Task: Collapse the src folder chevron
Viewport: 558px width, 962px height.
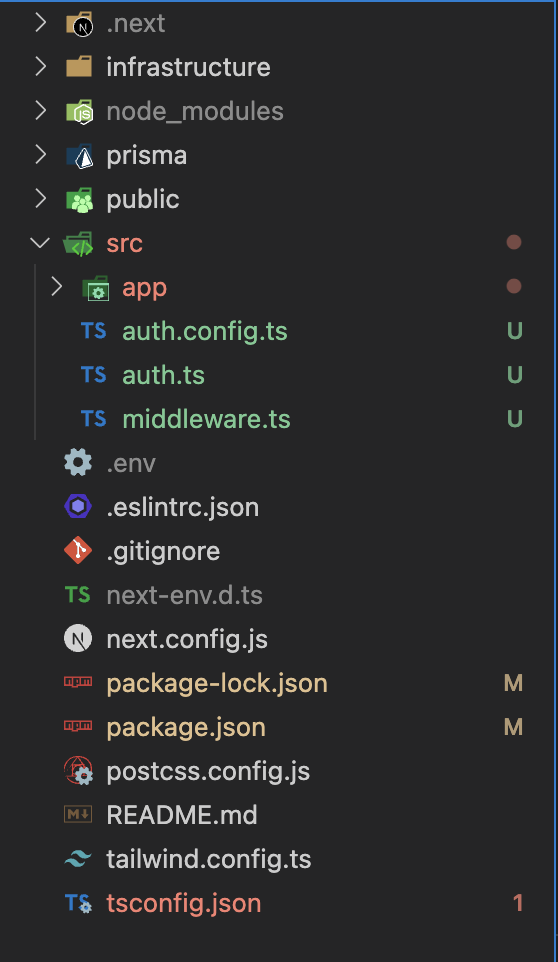Action: tap(40, 243)
